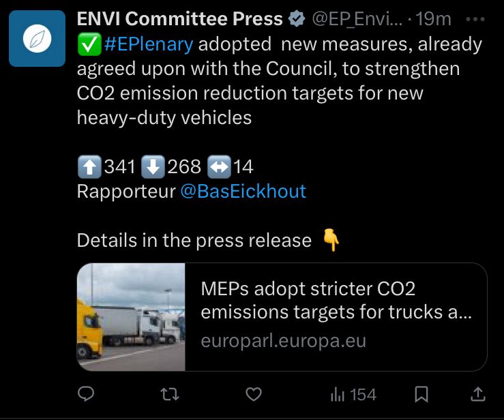Visit the @BasEickhout mention

pos(243,191)
